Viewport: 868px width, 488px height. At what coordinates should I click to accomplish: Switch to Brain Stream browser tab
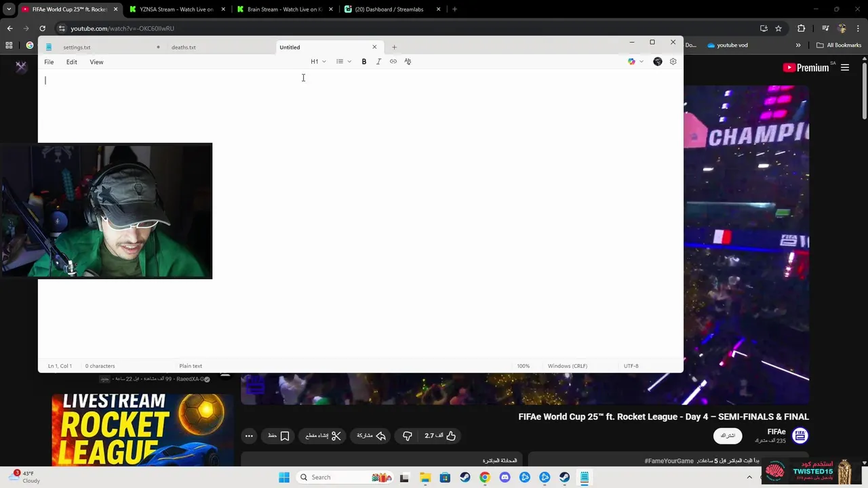click(283, 9)
